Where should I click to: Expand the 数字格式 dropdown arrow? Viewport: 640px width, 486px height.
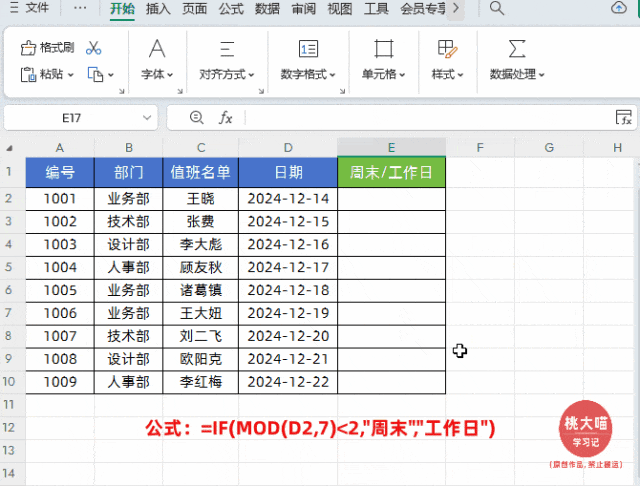332,75
